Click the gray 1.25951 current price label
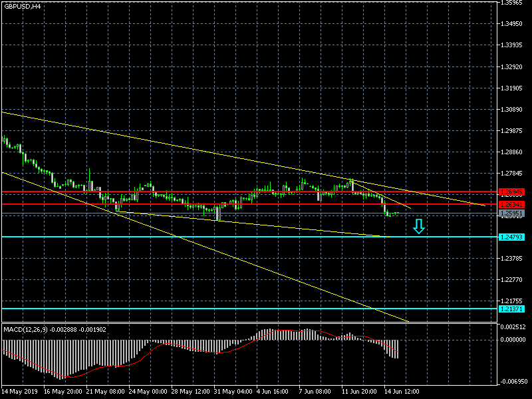Screen dimensions: 532x399 click(511, 214)
